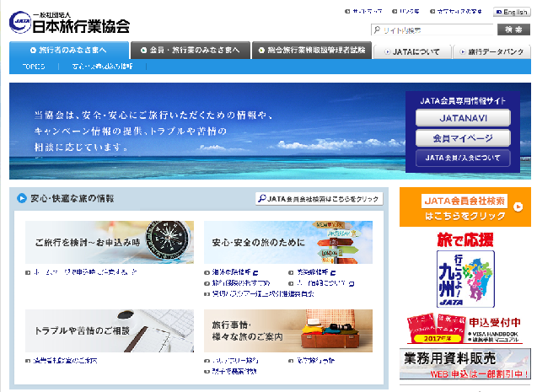Click TOPICS in the blue submenu

click(x=34, y=67)
